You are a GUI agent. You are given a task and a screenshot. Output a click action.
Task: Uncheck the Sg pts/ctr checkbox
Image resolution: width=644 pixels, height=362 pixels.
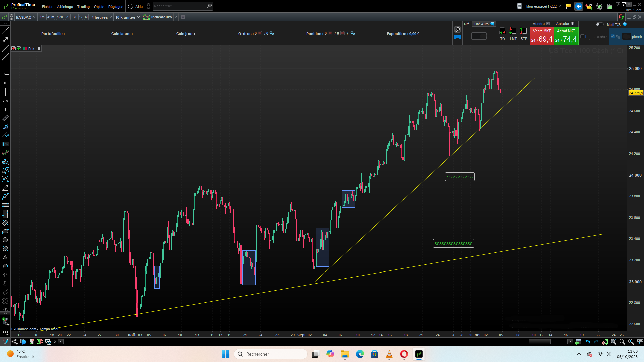point(613,36)
